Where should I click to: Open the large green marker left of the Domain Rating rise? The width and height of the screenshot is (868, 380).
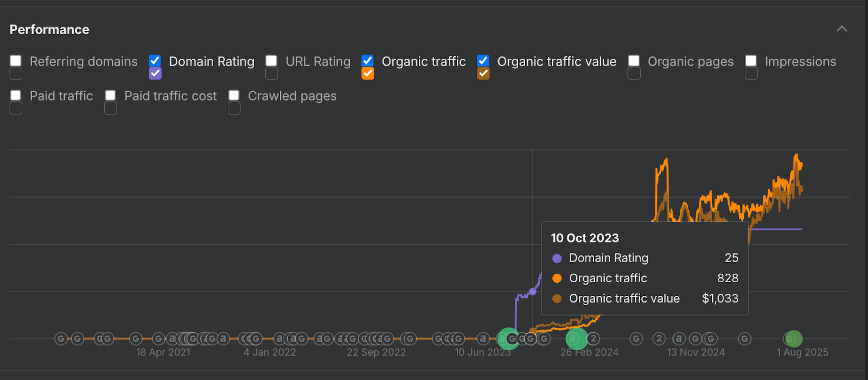pyautogui.click(x=508, y=339)
